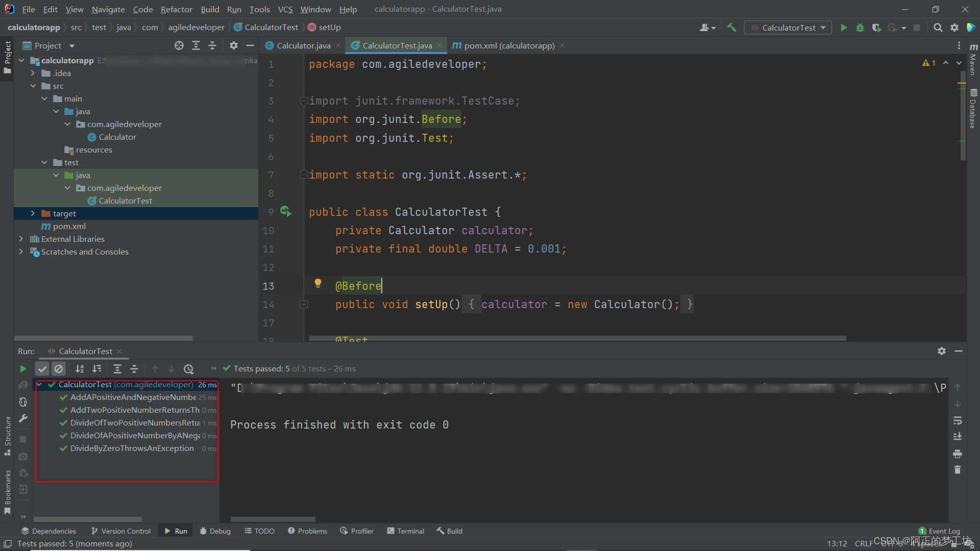This screenshot has height=551, width=980.
Task: Toggle Show Ignored tests filter
Action: 59,368
